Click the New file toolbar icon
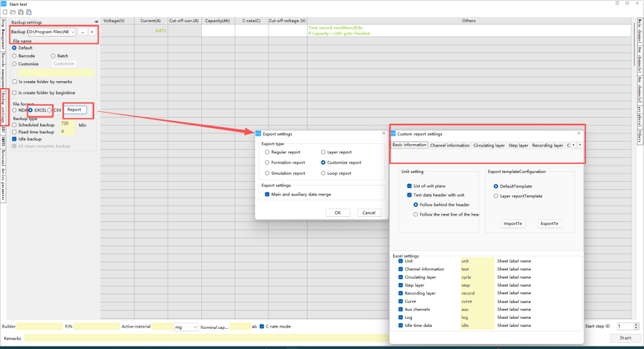 [5, 13]
